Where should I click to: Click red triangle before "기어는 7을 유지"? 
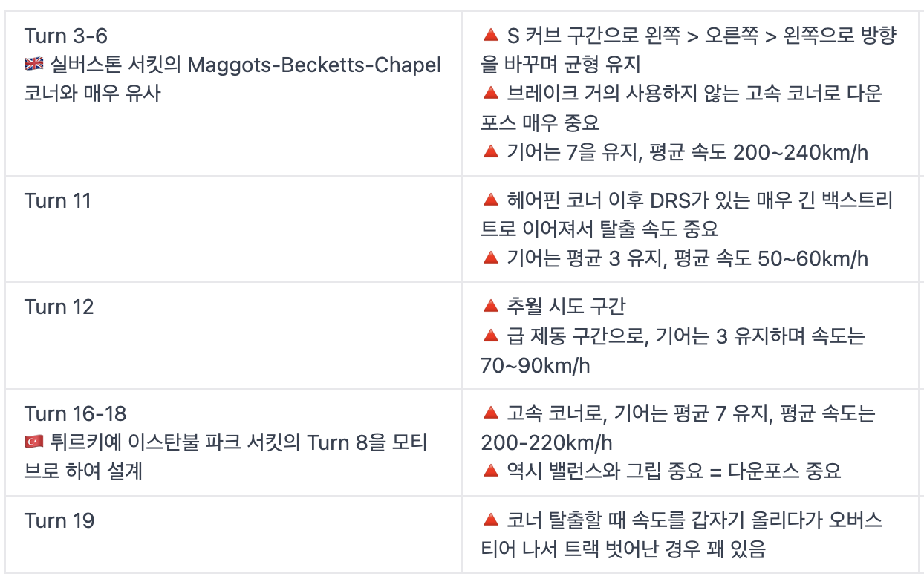[x=490, y=152]
